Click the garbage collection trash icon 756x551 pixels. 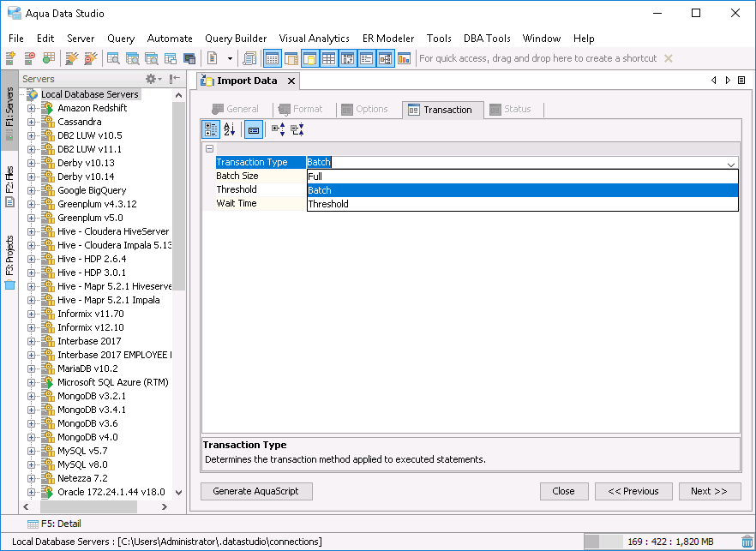click(x=747, y=542)
